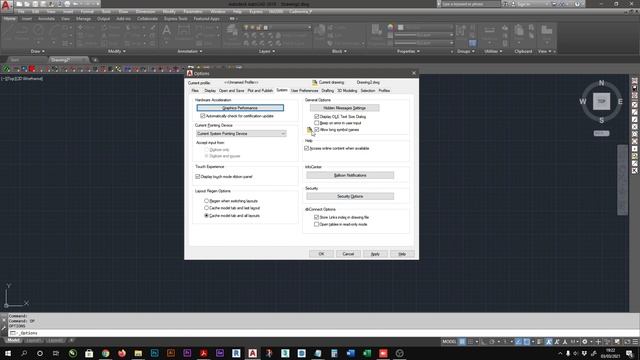The height and width of the screenshot is (360, 640).
Task: Toggle Display touch mode ribbon panel
Action: 198,176
